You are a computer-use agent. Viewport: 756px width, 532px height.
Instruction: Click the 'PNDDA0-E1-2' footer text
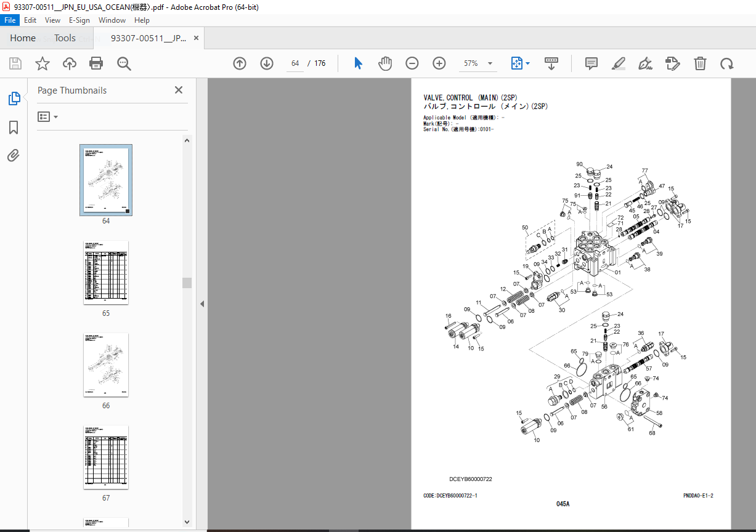click(x=698, y=496)
